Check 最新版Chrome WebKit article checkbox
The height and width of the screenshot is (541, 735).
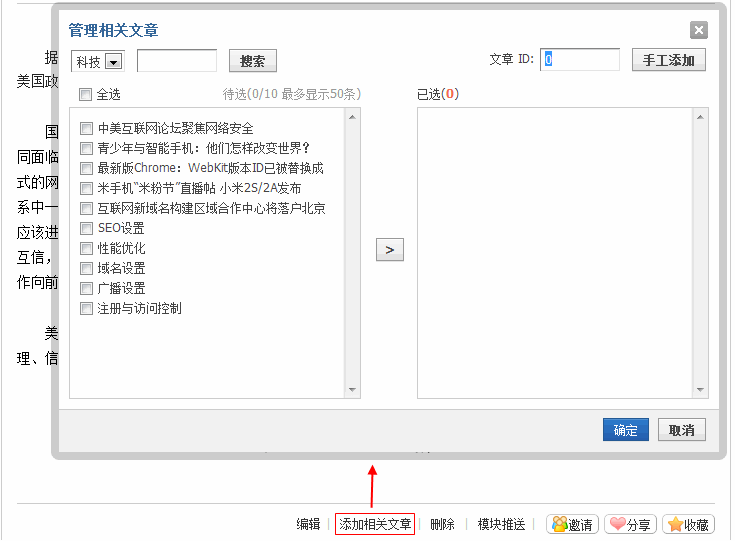coord(86,168)
